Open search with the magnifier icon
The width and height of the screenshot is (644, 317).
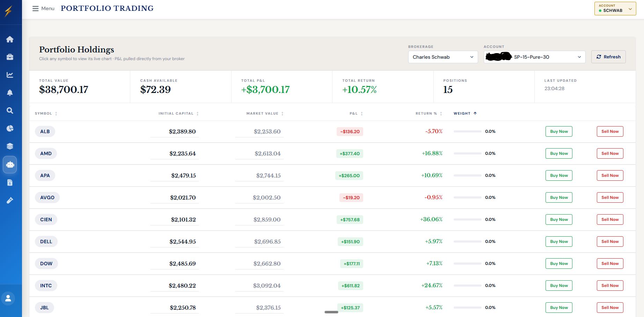[10, 110]
